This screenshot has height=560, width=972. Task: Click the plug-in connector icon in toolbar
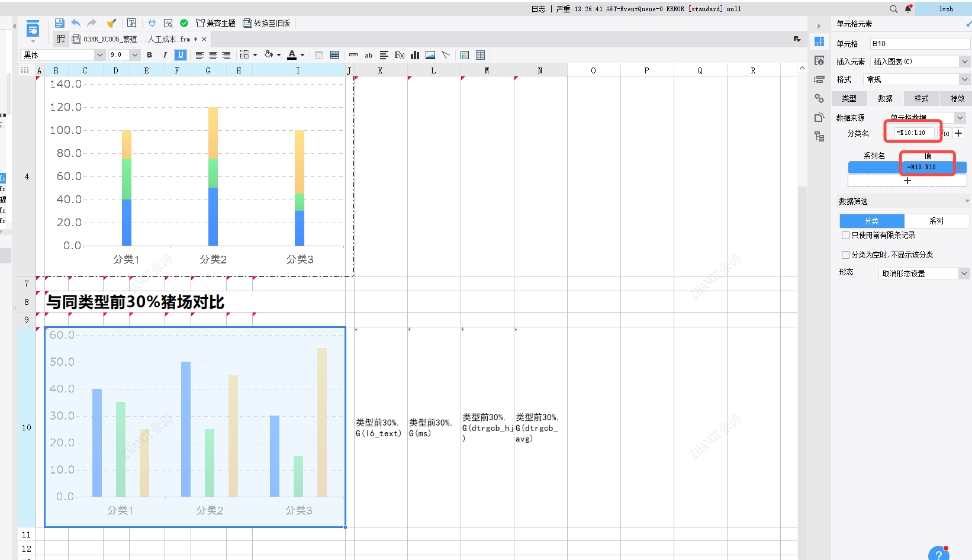152,23
